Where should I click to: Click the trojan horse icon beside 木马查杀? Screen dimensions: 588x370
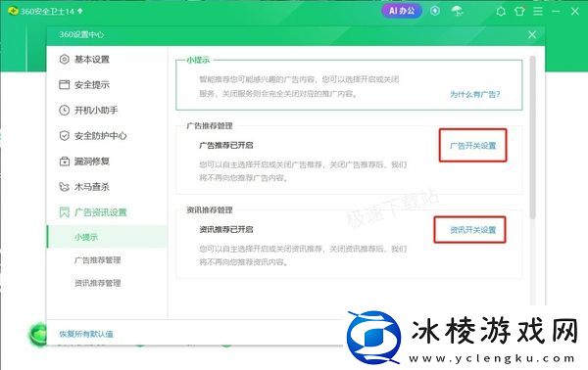64,187
